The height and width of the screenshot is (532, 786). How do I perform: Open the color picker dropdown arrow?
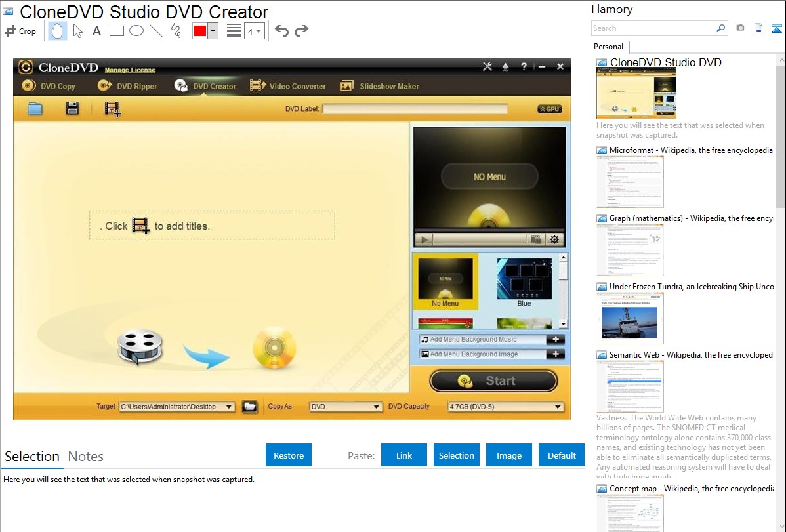(213, 31)
